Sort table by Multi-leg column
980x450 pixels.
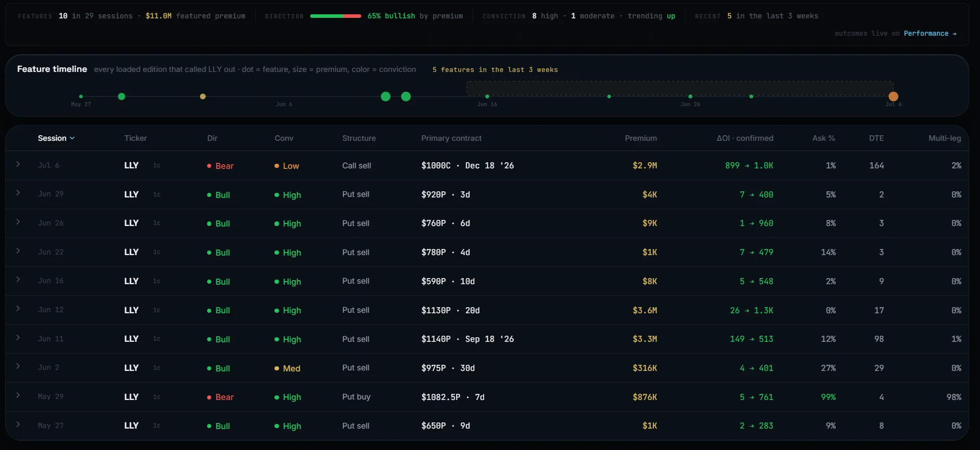[x=945, y=138]
